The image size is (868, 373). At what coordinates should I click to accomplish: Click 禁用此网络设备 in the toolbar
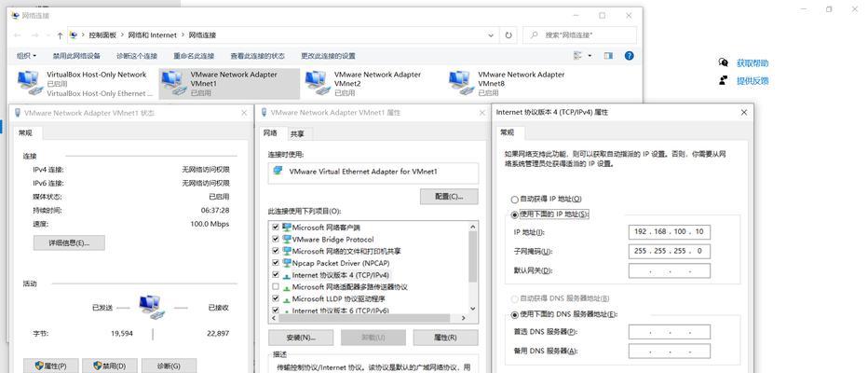click(76, 55)
